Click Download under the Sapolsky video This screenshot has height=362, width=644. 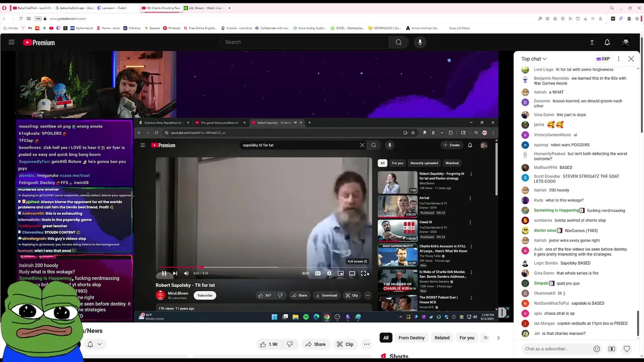[x=327, y=296]
